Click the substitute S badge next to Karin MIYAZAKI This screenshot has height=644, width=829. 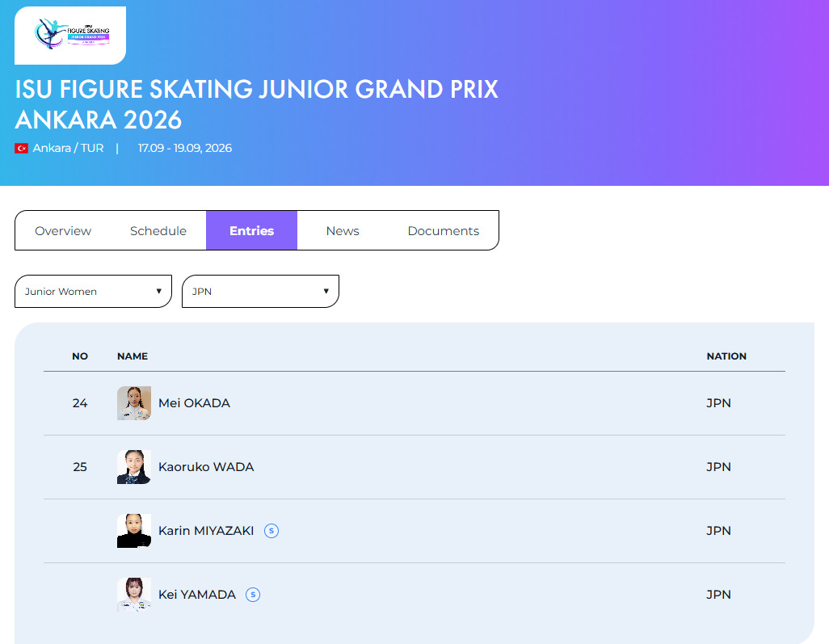coord(271,530)
